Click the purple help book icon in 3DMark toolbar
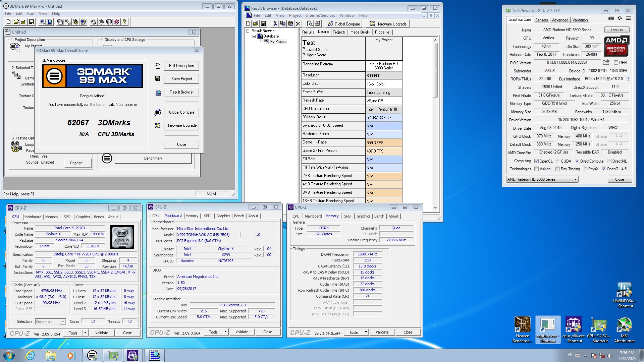The height and width of the screenshot is (362, 644). (x=117, y=22)
